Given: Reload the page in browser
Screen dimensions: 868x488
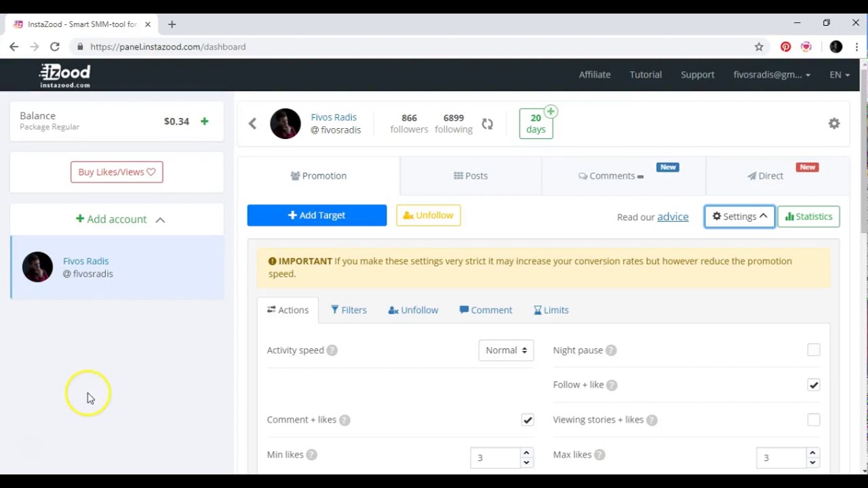Looking at the screenshot, I should [55, 47].
